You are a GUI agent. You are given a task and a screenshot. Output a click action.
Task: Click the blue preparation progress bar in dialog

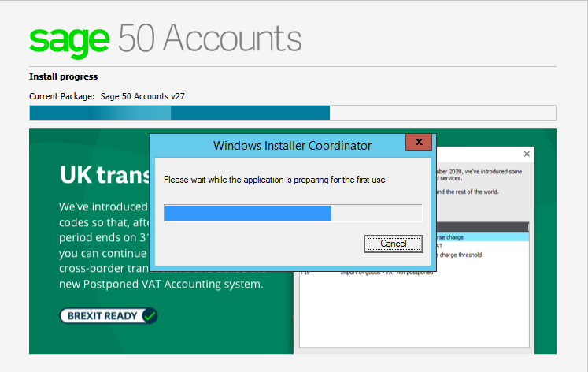[x=293, y=214]
